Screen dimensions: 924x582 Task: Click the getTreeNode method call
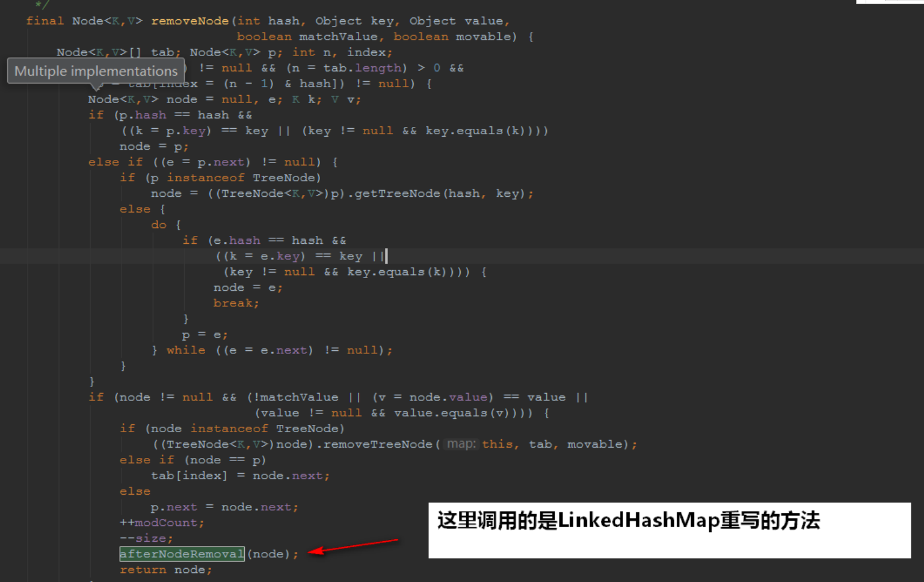[x=397, y=193]
